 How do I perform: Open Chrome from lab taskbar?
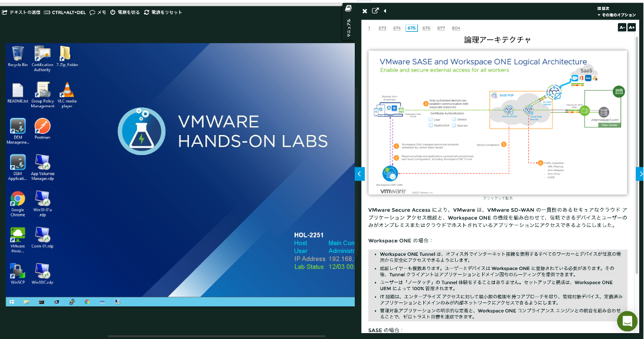click(87, 302)
